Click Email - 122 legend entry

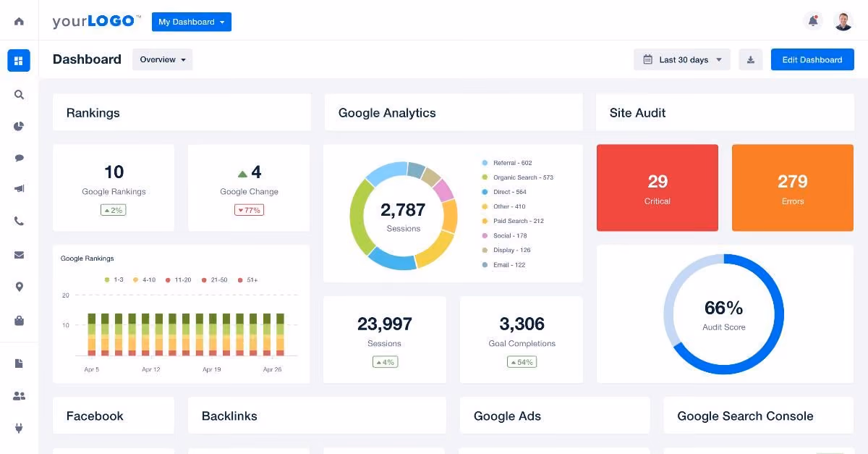504,264
